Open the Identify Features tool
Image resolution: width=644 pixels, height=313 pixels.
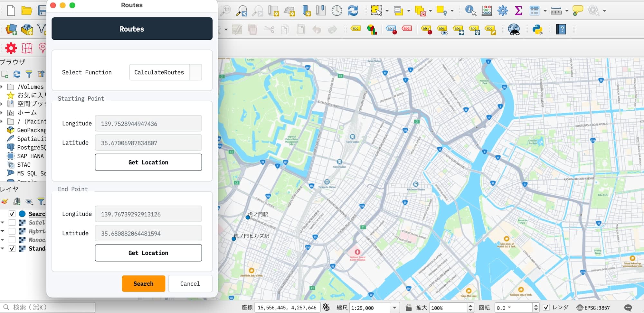tap(470, 11)
